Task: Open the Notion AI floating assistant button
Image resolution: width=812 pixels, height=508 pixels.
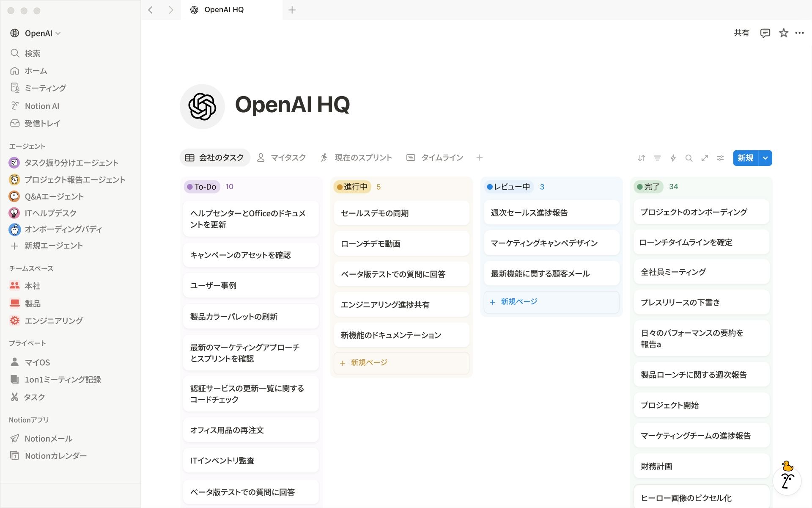Action: 787,480
